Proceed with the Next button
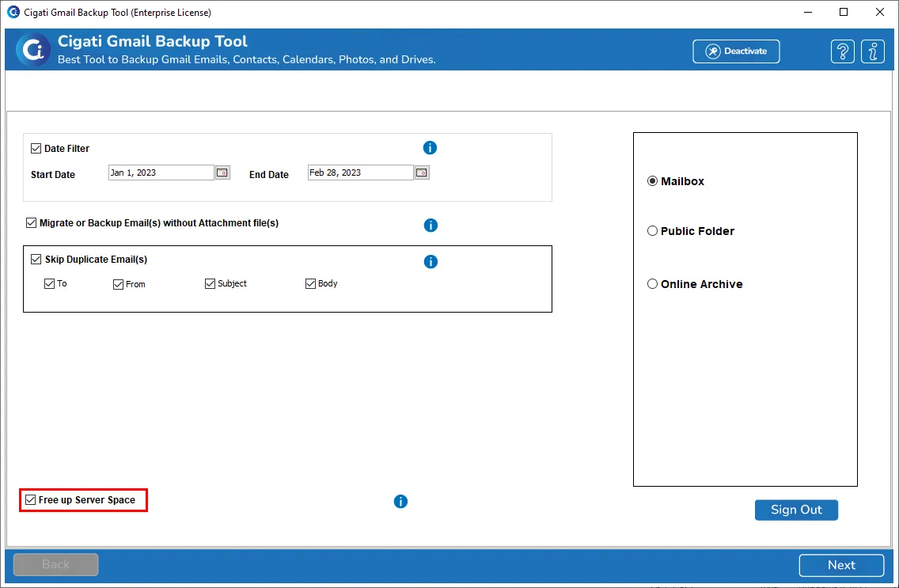 tap(842, 565)
